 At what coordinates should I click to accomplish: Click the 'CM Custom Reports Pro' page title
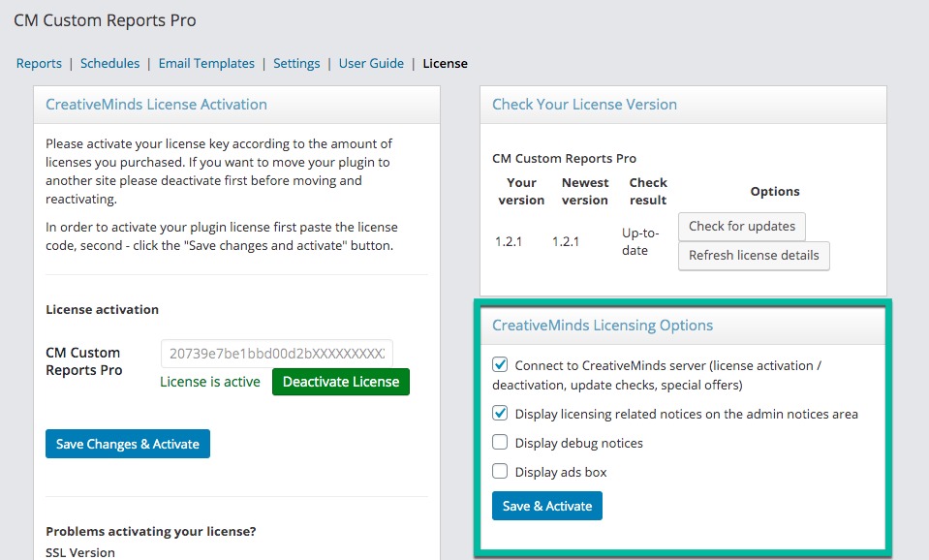tap(105, 20)
